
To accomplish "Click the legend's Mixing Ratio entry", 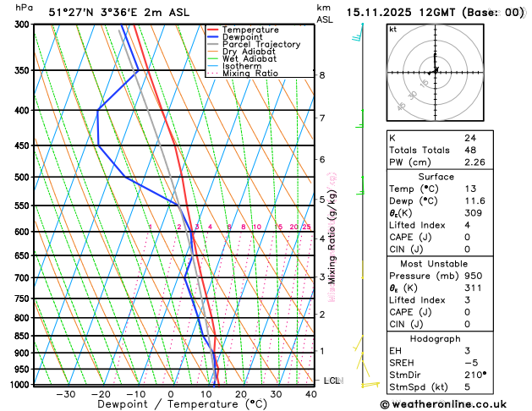I will 243,74.
